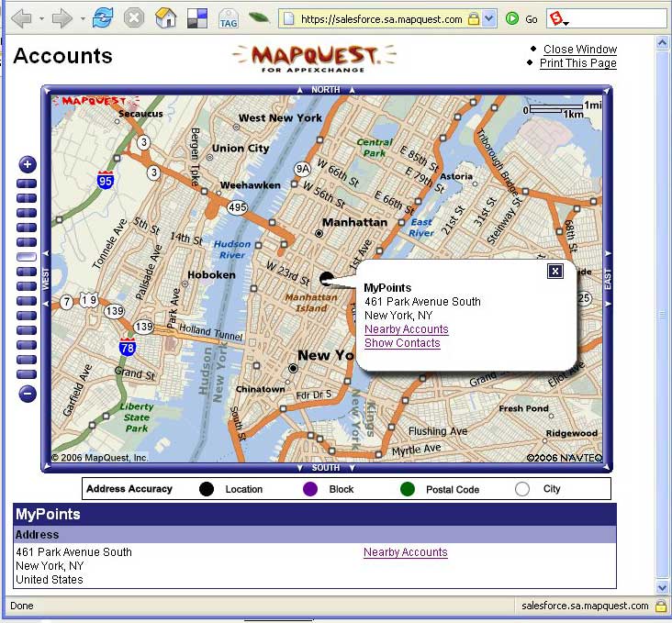This screenshot has width=672, height=623.
Task: Click the Close Window link
Action: click(x=580, y=50)
